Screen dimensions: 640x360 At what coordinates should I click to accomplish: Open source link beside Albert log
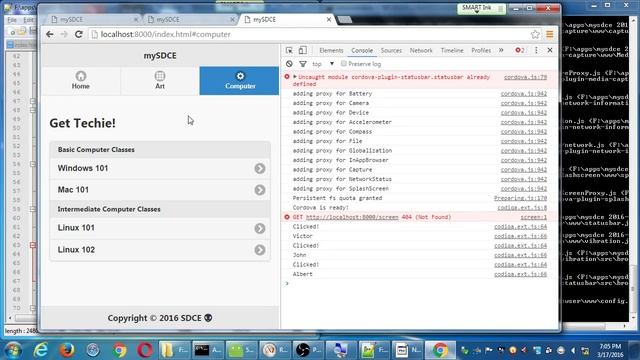click(x=520, y=274)
